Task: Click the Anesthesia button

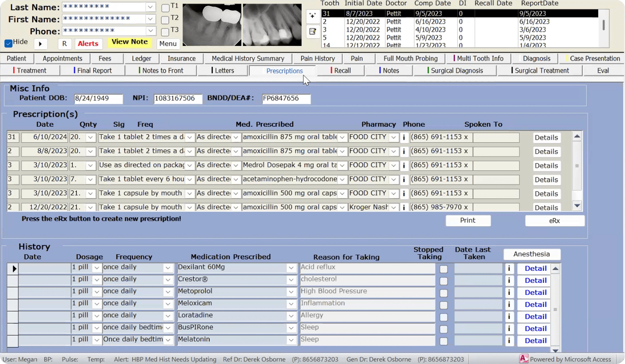Action: click(531, 254)
